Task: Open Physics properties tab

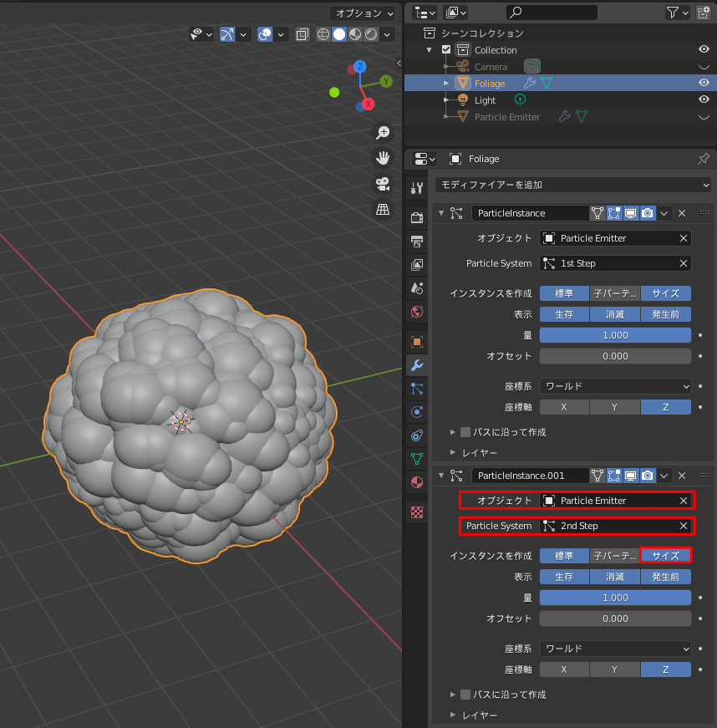Action: point(417,412)
